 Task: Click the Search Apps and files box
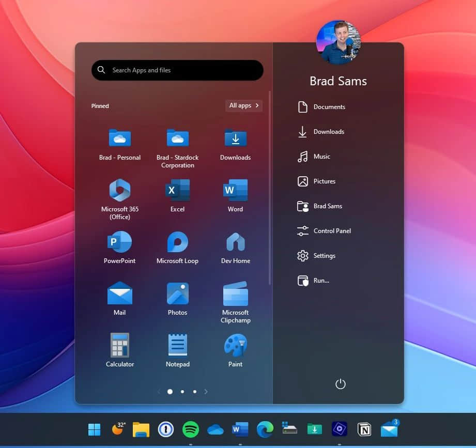[177, 70]
